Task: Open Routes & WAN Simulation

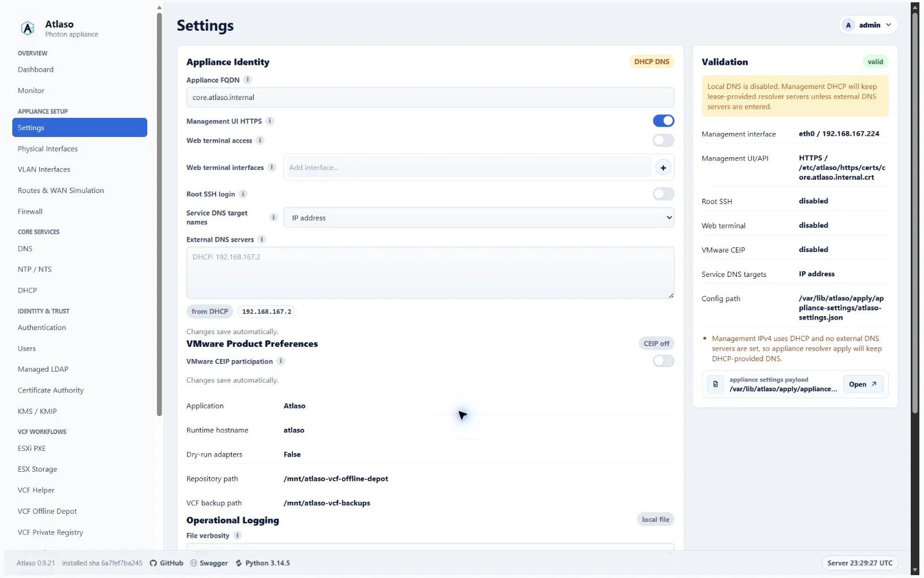Action: coord(80,191)
